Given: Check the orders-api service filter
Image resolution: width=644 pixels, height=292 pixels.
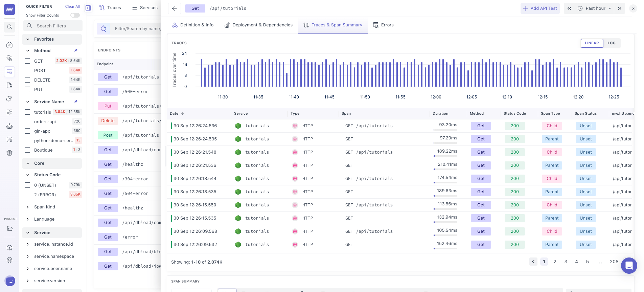Looking at the screenshot, I should click(28, 121).
